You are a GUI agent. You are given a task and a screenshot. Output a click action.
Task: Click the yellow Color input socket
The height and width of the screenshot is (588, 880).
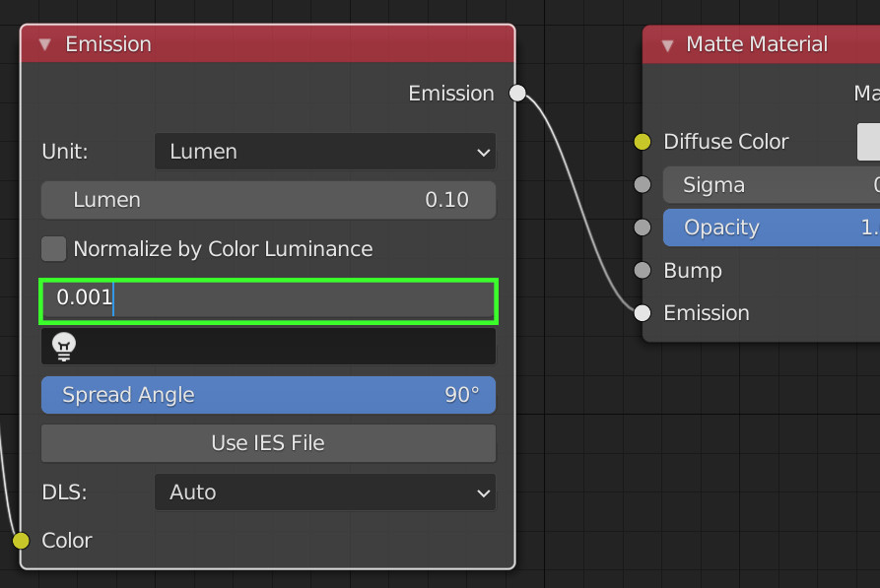[21, 540]
